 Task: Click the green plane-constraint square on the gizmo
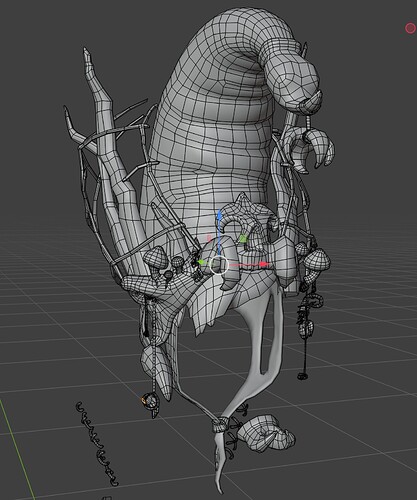tap(243, 238)
